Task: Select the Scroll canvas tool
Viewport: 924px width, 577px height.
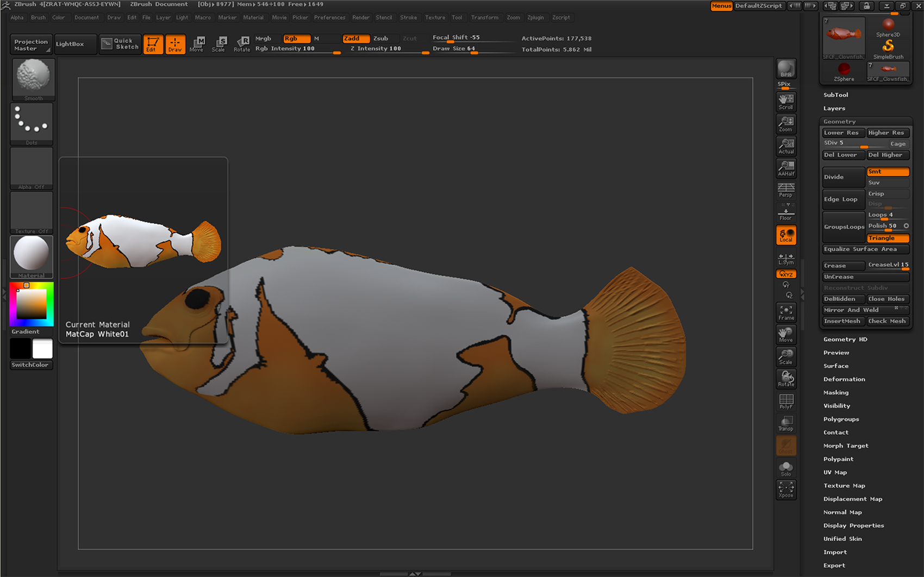Action: [786, 101]
